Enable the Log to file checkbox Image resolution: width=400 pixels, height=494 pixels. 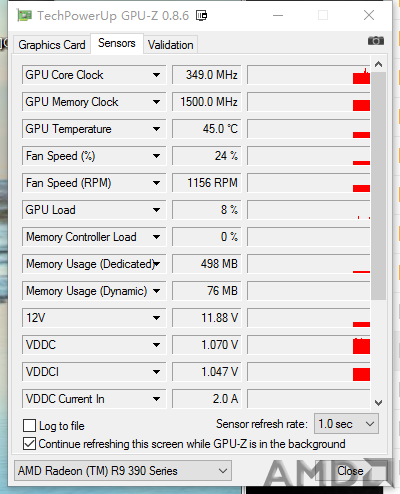[29, 426]
